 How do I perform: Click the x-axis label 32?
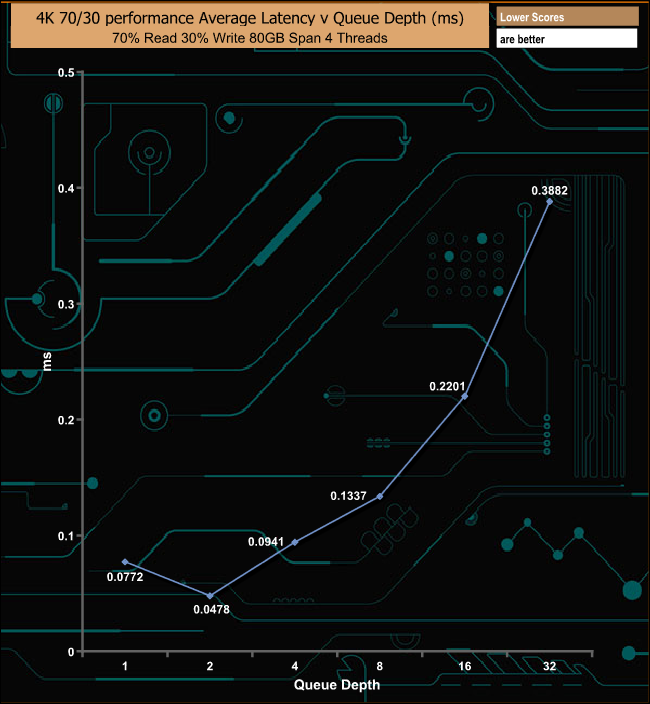tap(549, 666)
